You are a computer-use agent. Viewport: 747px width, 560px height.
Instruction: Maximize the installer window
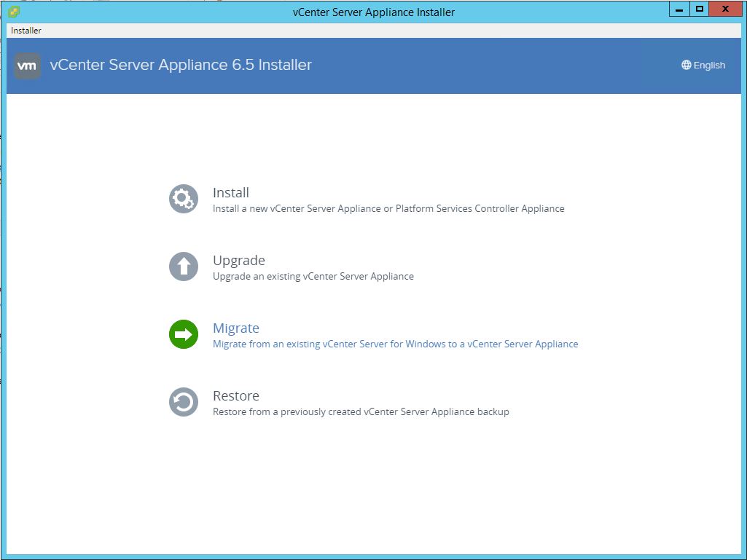click(x=700, y=9)
